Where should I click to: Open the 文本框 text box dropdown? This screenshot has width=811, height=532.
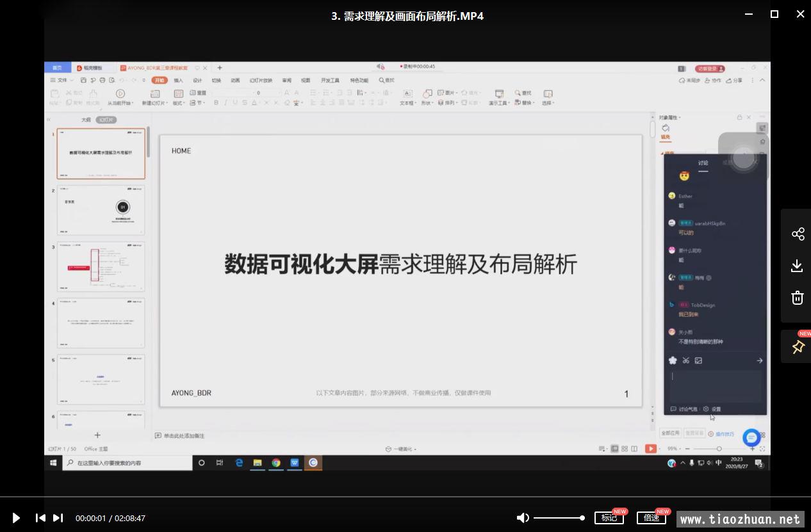408,103
